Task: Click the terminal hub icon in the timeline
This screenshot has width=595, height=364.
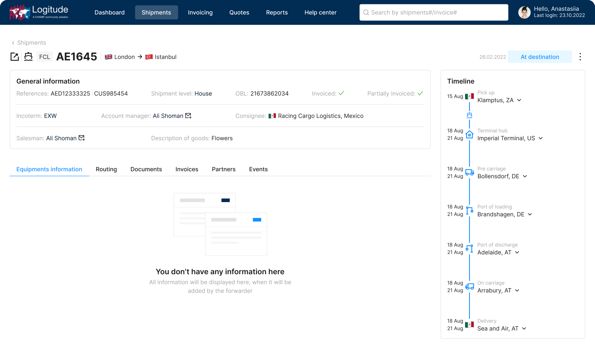Action: (x=469, y=134)
